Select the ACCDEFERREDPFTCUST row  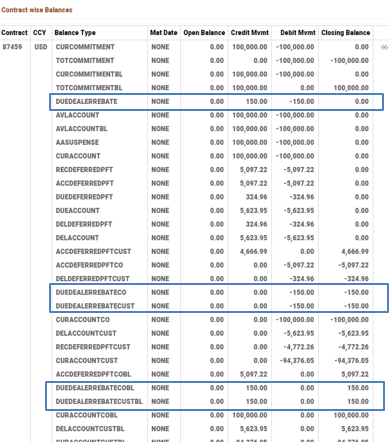[x=212, y=252]
